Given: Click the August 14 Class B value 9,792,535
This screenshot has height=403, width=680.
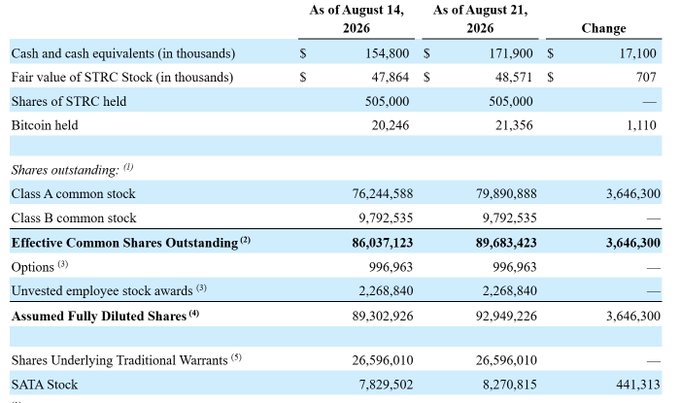Looking at the screenshot, I should pos(386,218).
